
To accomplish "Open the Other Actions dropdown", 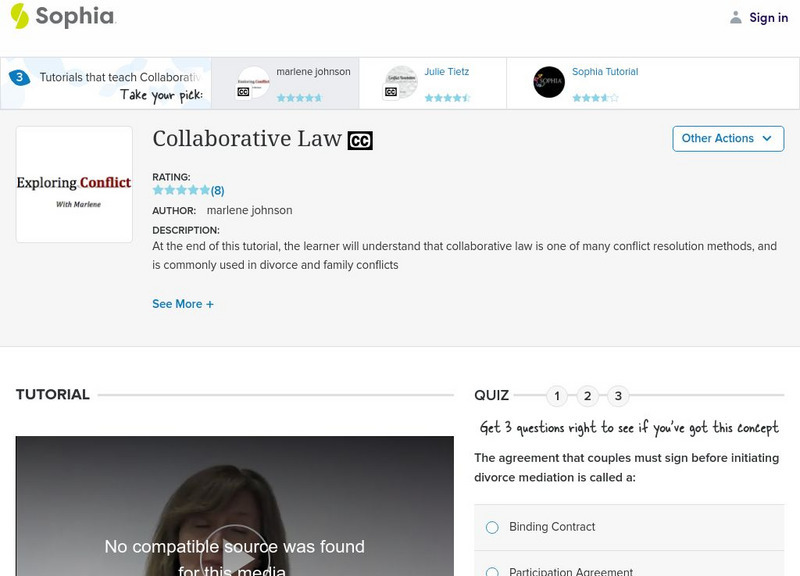I will [x=728, y=139].
